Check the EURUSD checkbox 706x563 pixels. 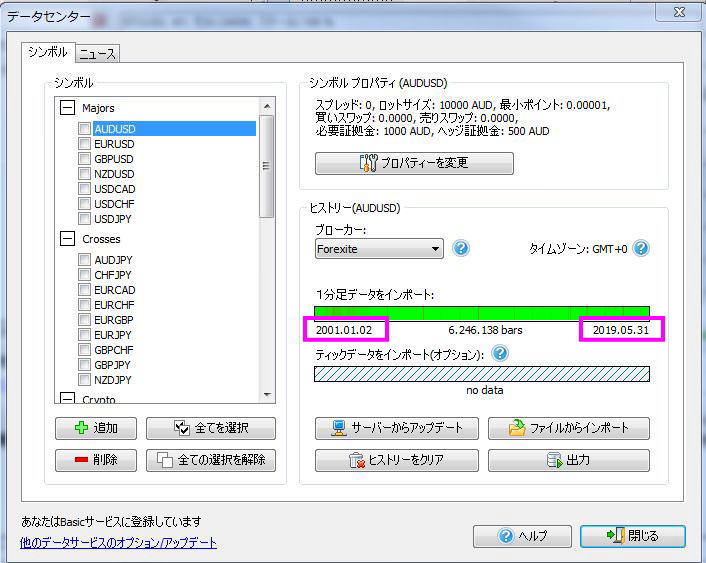click(x=84, y=144)
